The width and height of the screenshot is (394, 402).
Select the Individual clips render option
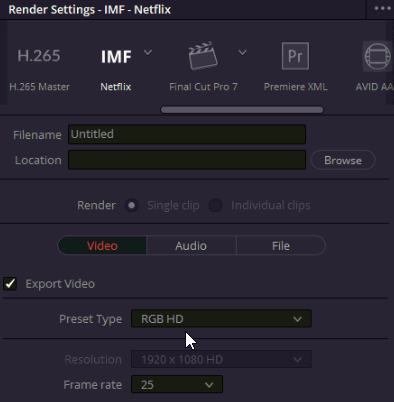pyautogui.click(x=215, y=205)
